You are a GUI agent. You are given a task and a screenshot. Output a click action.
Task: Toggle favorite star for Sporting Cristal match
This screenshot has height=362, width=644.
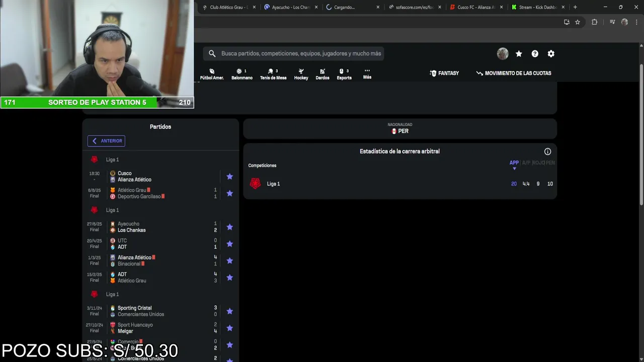(229, 311)
